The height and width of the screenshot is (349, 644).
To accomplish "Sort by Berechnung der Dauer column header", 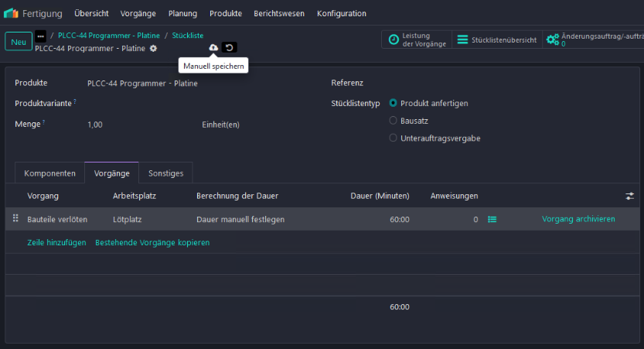I will tap(237, 196).
